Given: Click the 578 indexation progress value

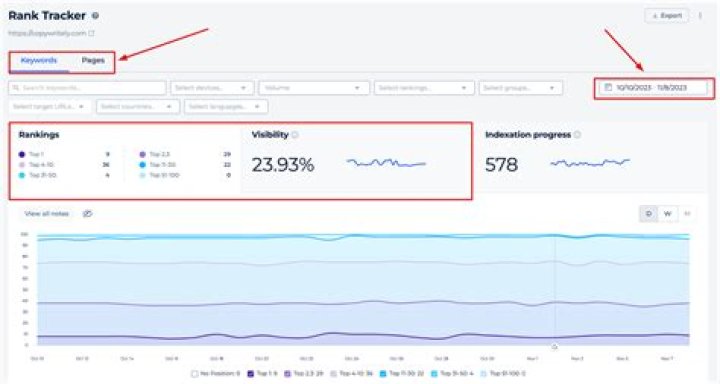Looking at the screenshot, I should (x=501, y=165).
